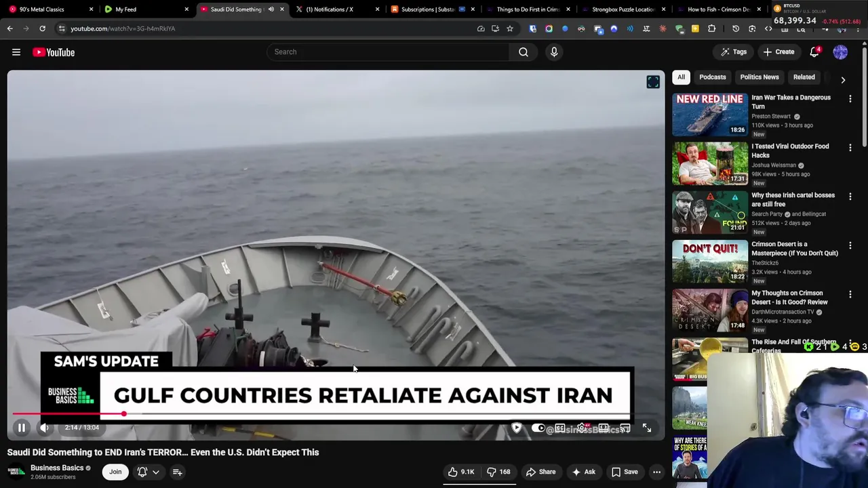Click the corner expand icon on the video

(653, 82)
